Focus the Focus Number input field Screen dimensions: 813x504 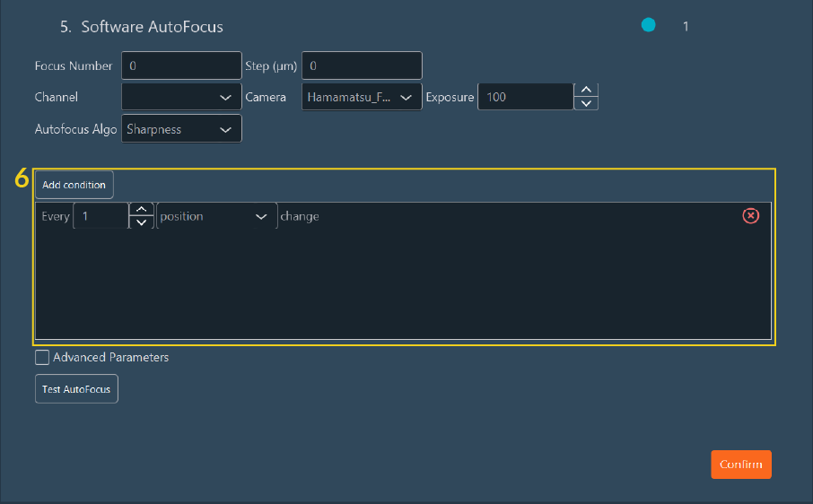click(181, 65)
